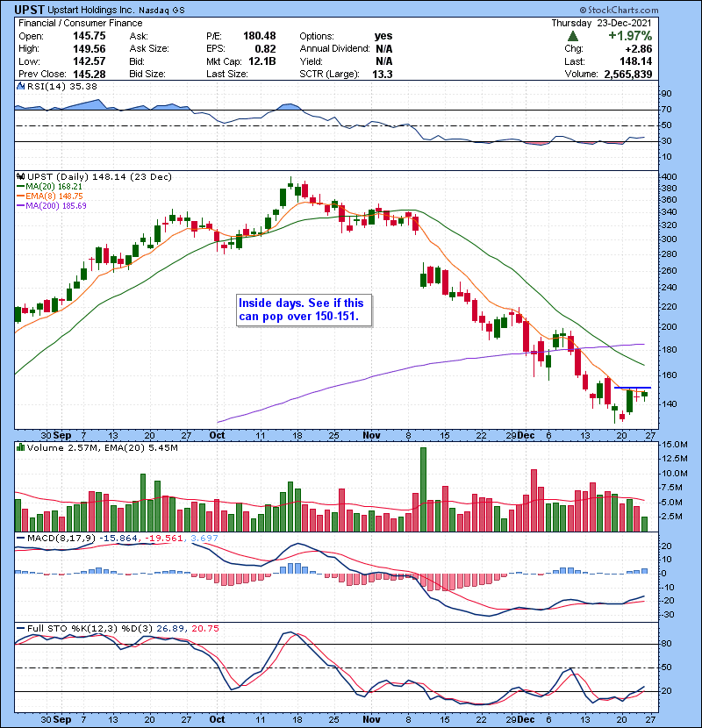Select the UPST ticker symbol in title
This screenshot has width=702, height=728.
(x=29, y=10)
